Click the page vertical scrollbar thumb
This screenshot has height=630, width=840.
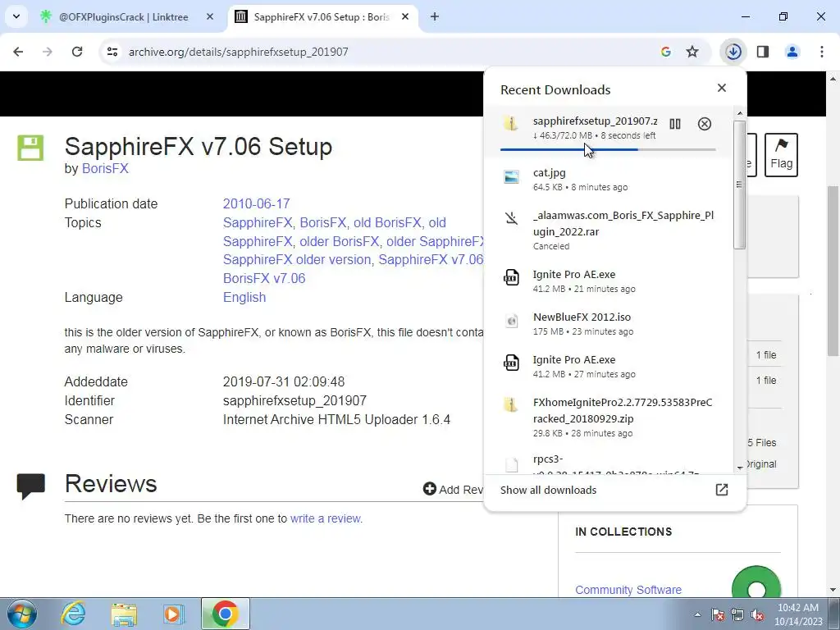point(833,271)
